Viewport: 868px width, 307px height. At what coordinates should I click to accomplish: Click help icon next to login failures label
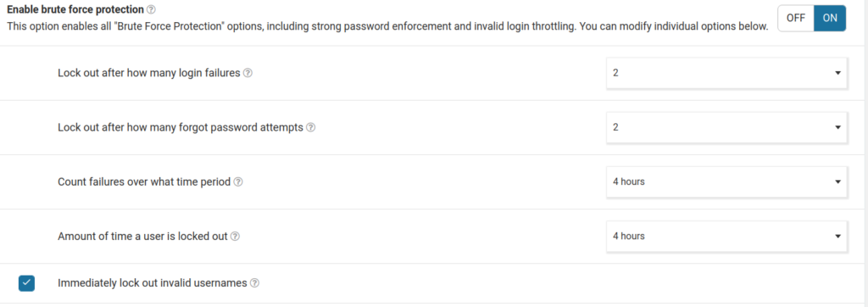[248, 73]
